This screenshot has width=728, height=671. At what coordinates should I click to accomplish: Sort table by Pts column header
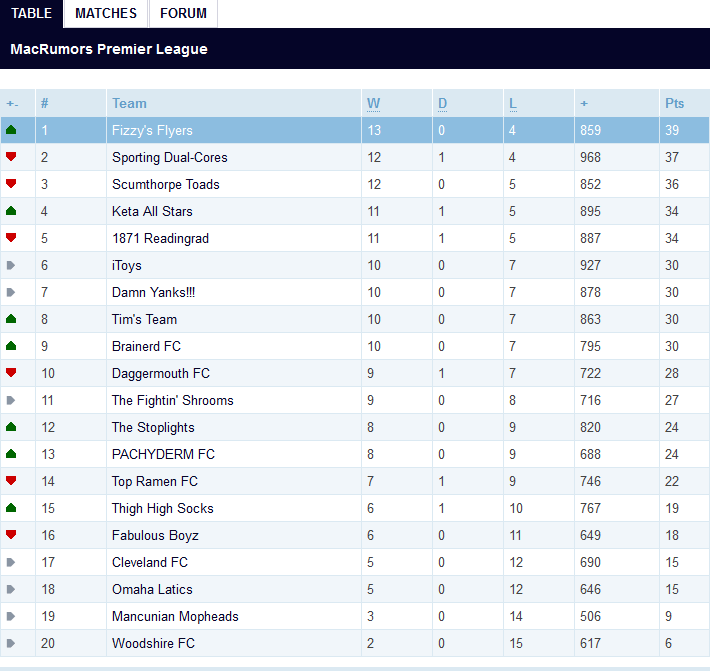(x=674, y=103)
